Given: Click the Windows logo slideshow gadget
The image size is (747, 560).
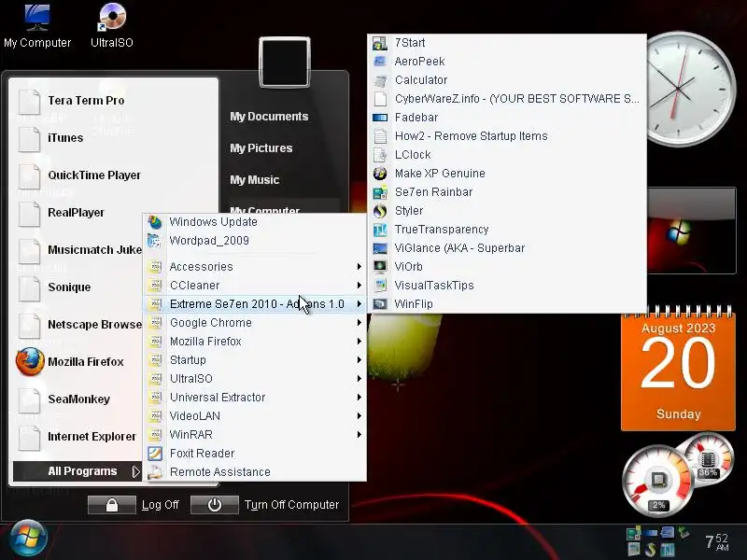Looking at the screenshot, I should click(x=692, y=231).
